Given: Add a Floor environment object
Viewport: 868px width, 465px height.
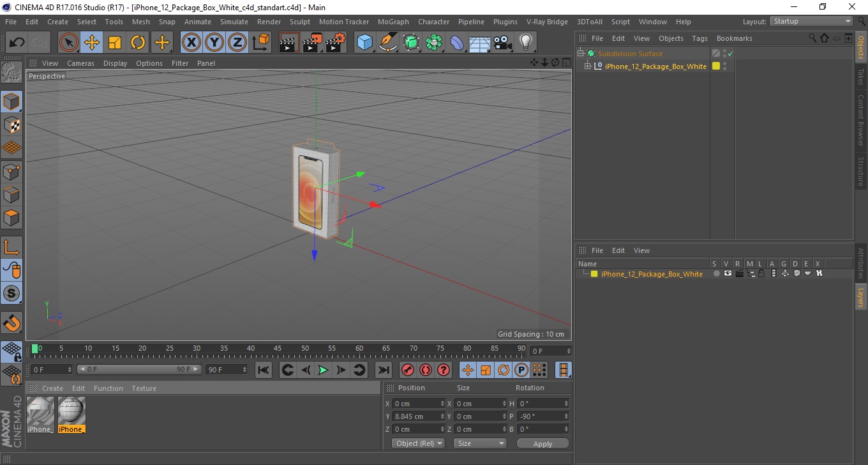Looking at the screenshot, I should click(x=479, y=43).
